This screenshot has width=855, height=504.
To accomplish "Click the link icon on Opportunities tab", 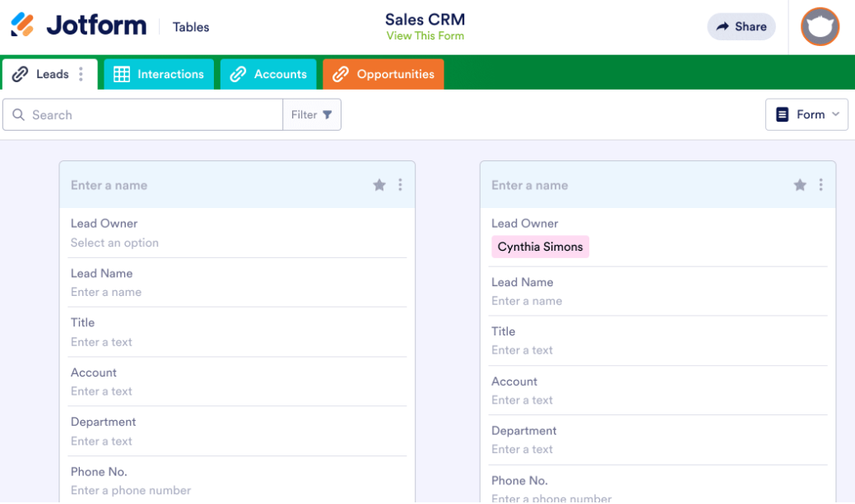I will 341,74.
